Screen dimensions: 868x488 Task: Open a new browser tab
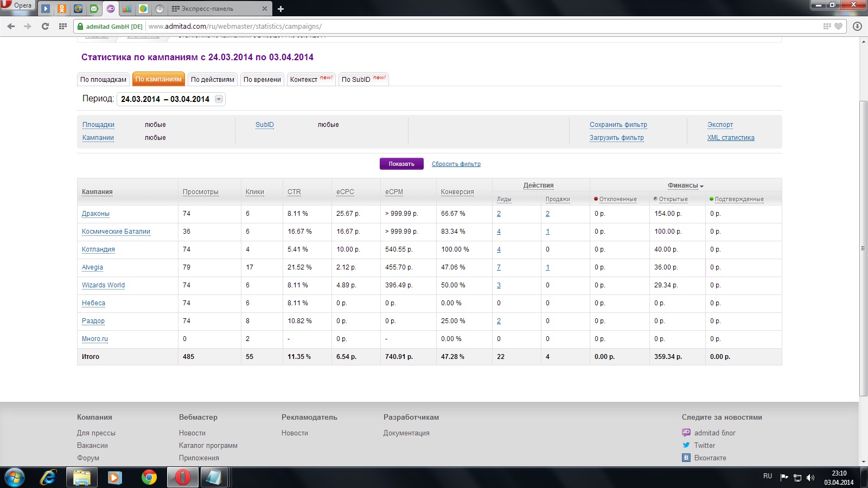pos(280,9)
